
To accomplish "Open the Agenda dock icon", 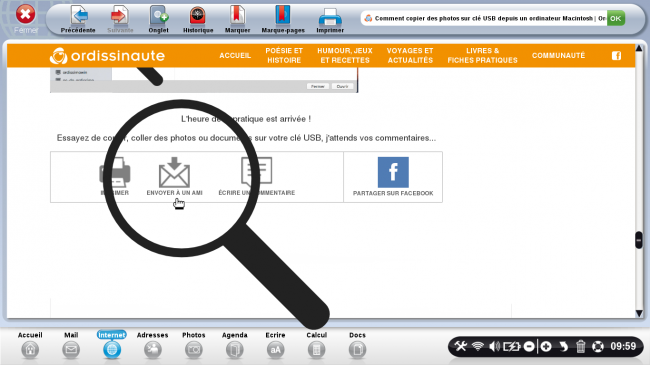I will click(x=235, y=350).
